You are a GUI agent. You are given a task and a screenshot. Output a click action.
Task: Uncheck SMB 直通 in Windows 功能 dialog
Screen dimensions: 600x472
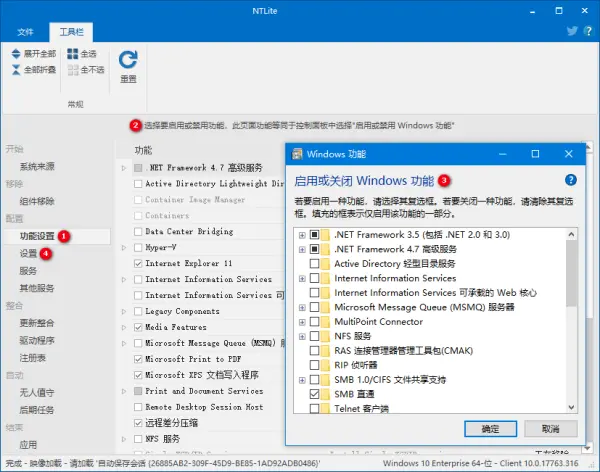[x=315, y=394]
